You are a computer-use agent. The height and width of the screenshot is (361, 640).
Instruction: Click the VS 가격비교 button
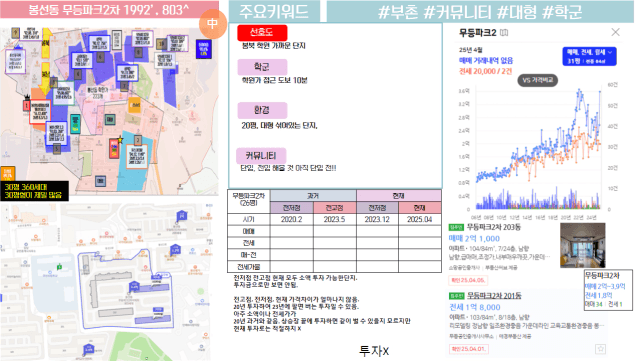click(538, 80)
